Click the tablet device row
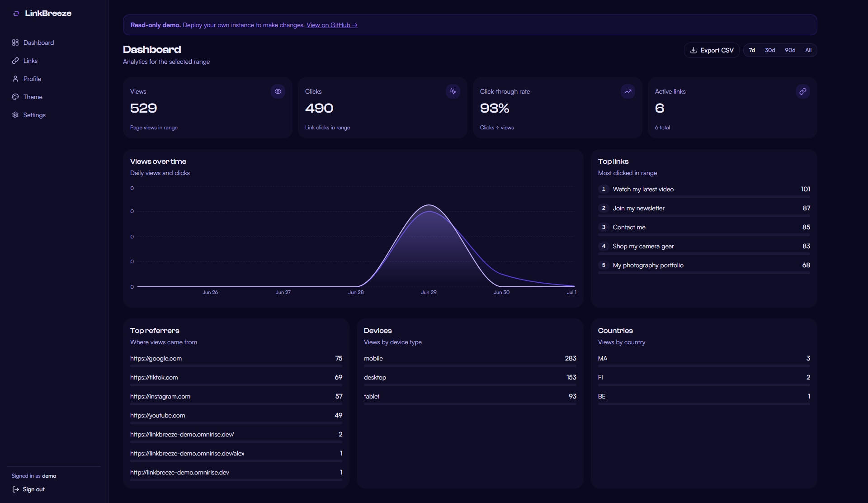868x503 pixels. (470, 399)
